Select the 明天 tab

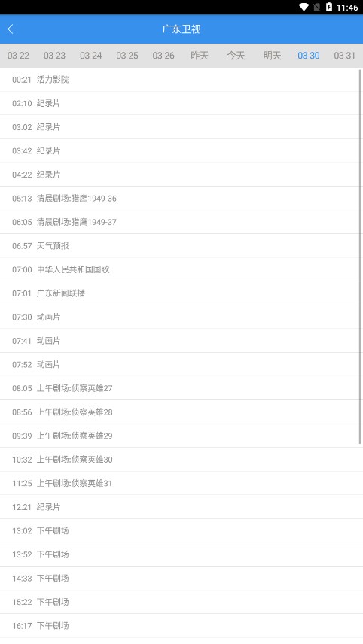[272, 56]
